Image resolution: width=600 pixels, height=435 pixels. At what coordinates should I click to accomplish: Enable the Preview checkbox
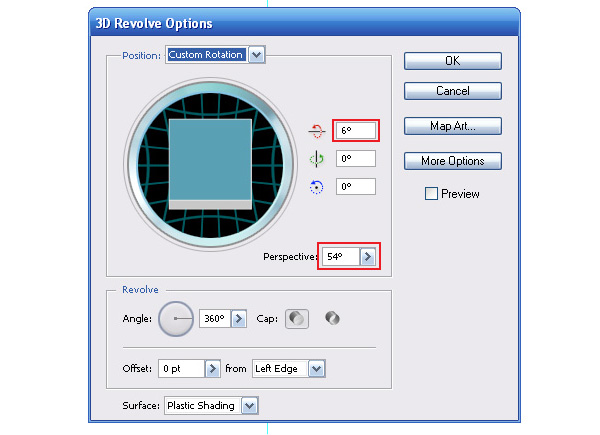[431, 194]
